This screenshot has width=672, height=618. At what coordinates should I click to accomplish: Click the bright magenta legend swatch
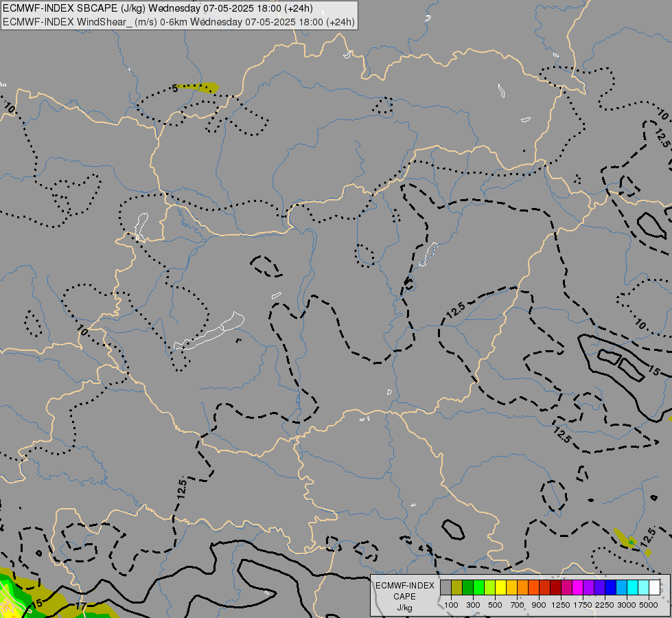[x=578, y=587]
